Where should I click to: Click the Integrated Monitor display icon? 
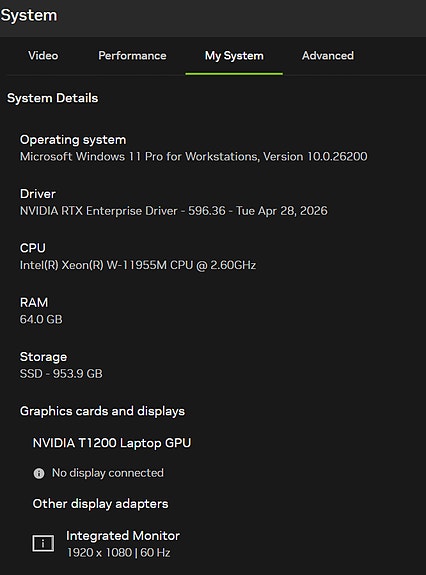tap(43, 543)
